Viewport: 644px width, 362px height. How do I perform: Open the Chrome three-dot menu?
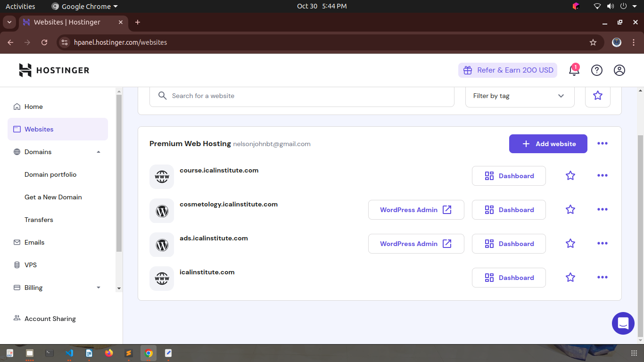tap(634, 42)
